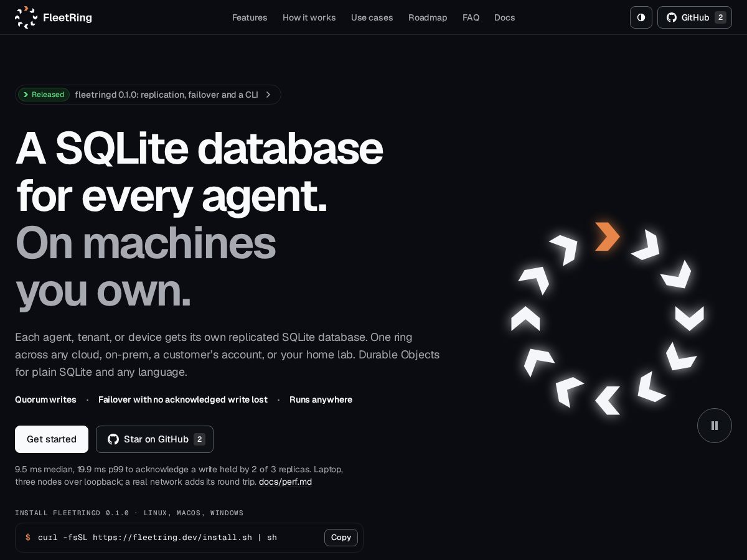Click the green Released badge
The width and height of the screenshot is (747, 560).
[x=44, y=95]
